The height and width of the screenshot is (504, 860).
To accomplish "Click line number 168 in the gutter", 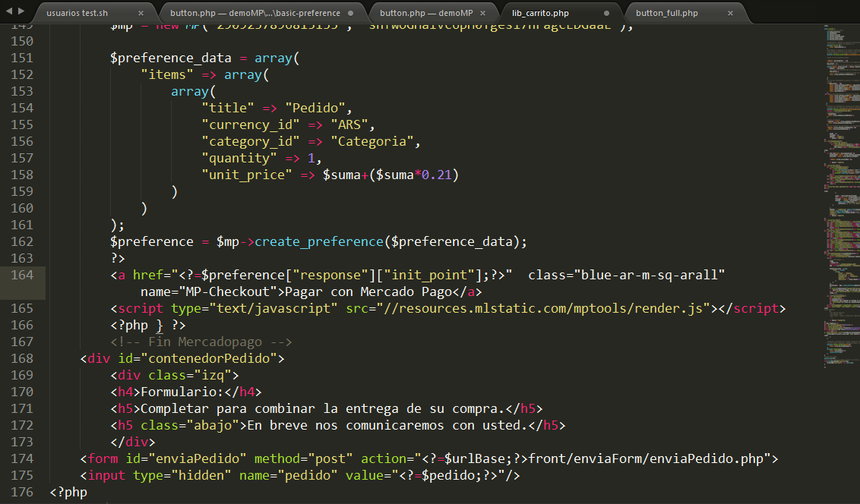I will (x=22, y=358).
